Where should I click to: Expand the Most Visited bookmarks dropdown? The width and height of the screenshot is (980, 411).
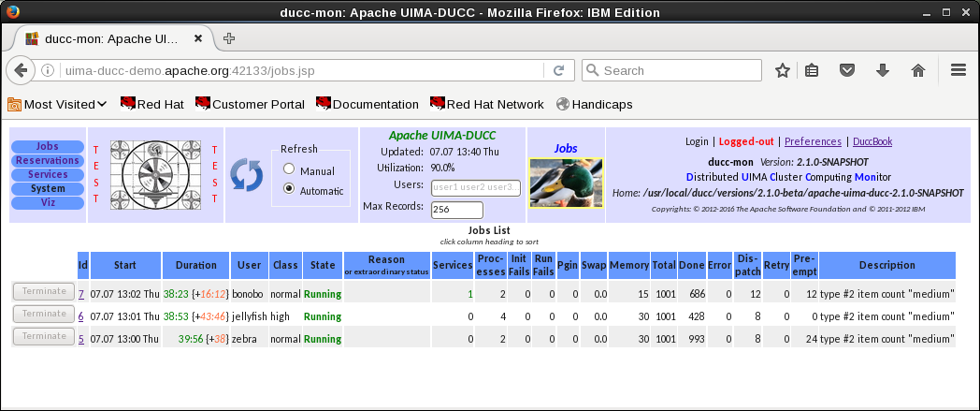click(x=57, y=104)
